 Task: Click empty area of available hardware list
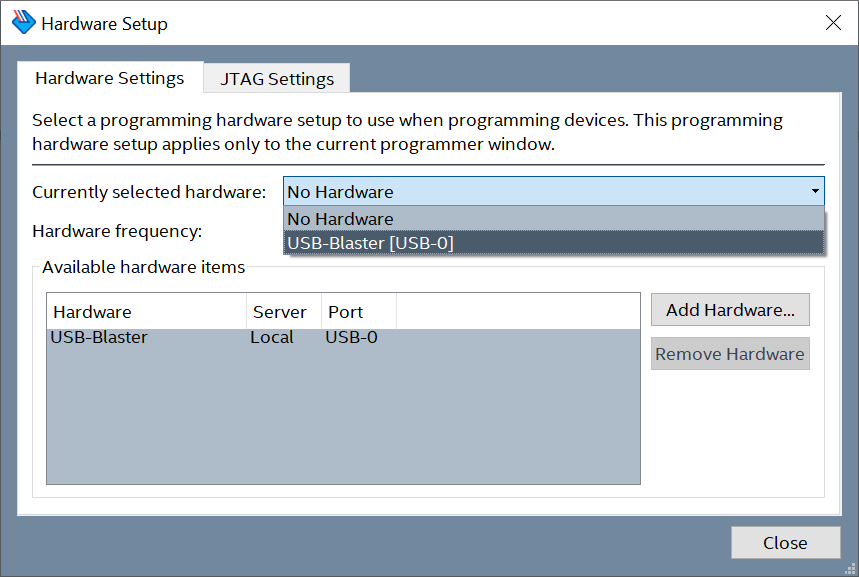[x=342, y=420]
